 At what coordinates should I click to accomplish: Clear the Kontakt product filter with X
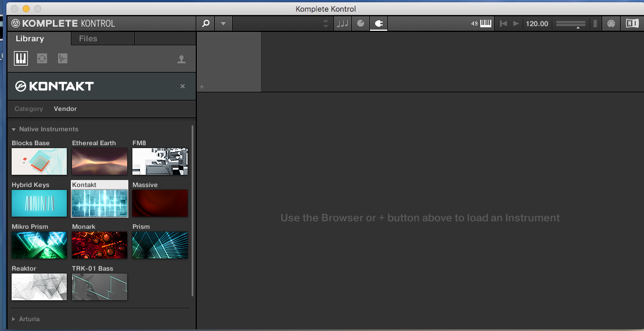pyautogui.click(x=183, y=87)
